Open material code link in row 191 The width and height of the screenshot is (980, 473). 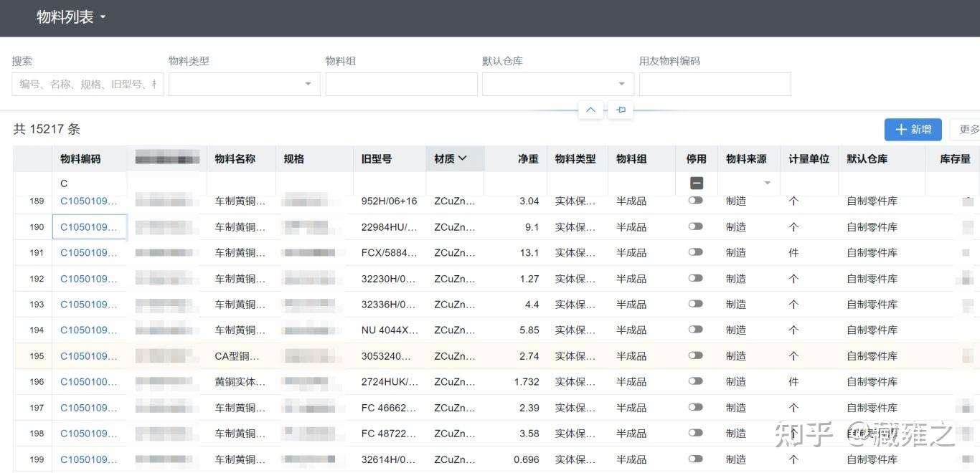tap(89, 253)
